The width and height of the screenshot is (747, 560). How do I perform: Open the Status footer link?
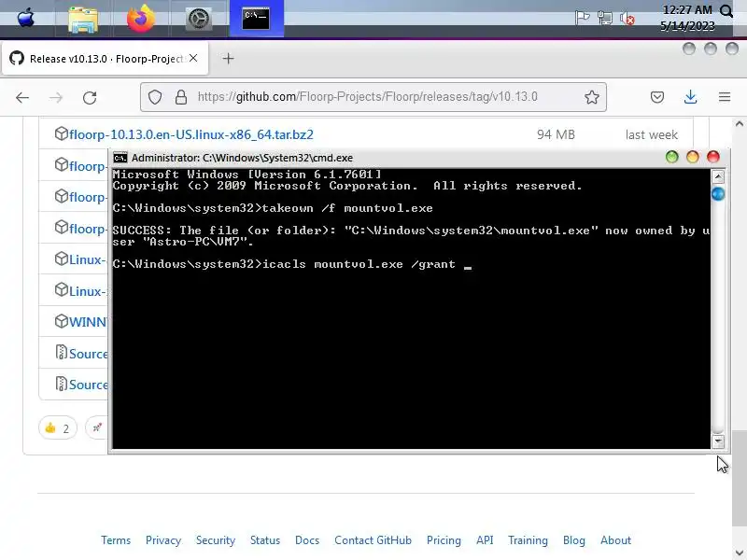(x=265, y=540)
